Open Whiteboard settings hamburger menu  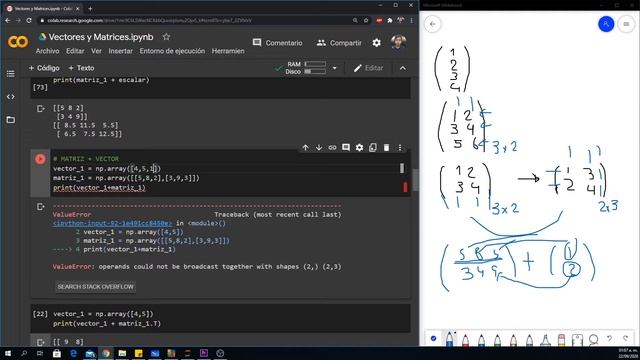(626, 24)
